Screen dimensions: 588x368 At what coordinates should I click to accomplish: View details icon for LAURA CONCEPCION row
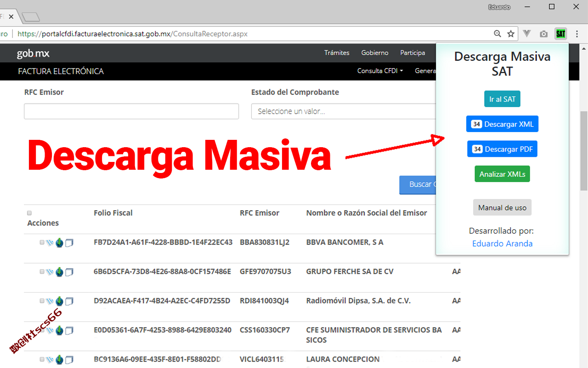pyautogui.click(x=50, y=360)
